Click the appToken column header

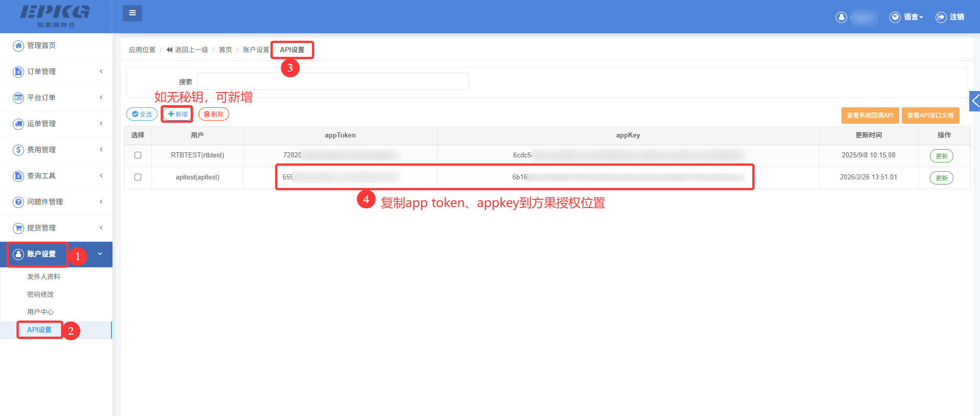coord(340,135)
